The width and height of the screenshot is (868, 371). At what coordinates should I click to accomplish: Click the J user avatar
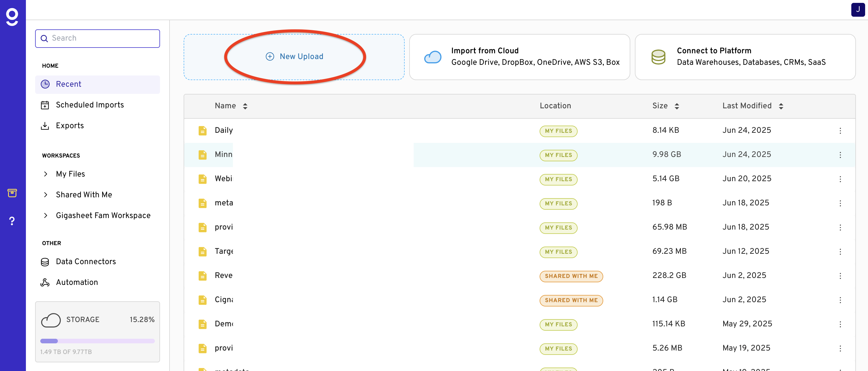pos(858,10)
